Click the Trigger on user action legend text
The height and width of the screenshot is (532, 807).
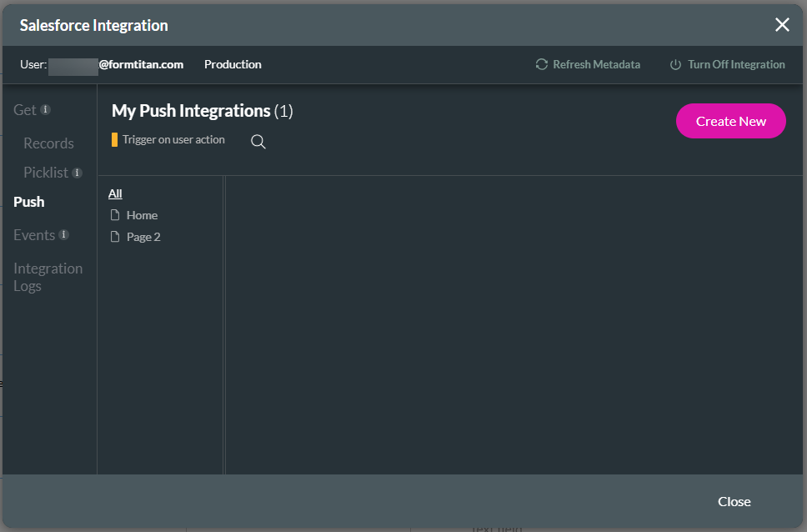click(173, 139)
